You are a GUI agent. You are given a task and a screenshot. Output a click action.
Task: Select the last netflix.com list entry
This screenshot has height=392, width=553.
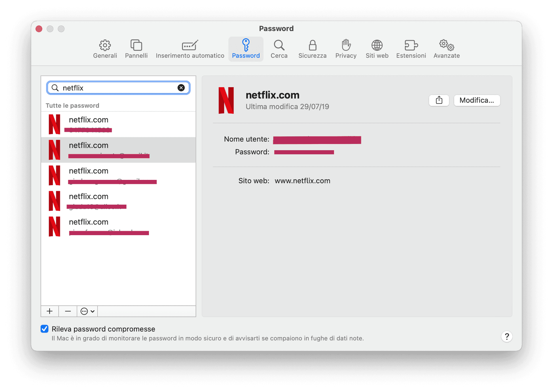[118, 227]
